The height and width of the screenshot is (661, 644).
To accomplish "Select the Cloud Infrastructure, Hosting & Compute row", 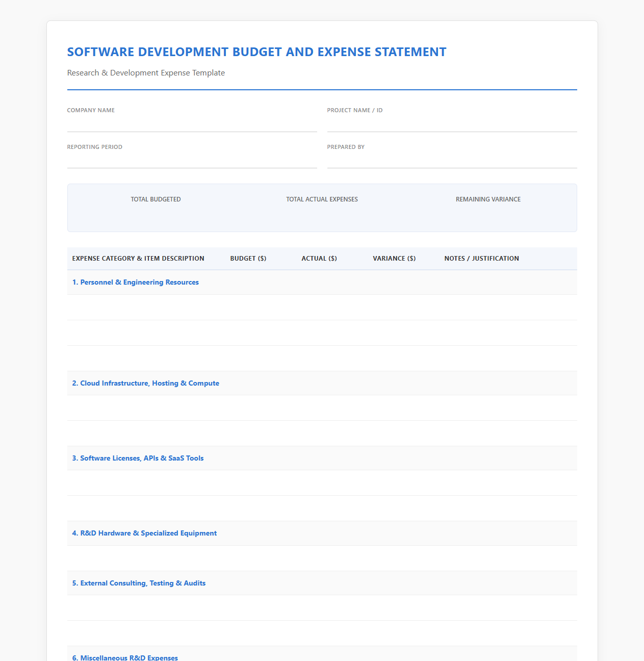I will tap(322, 383).
